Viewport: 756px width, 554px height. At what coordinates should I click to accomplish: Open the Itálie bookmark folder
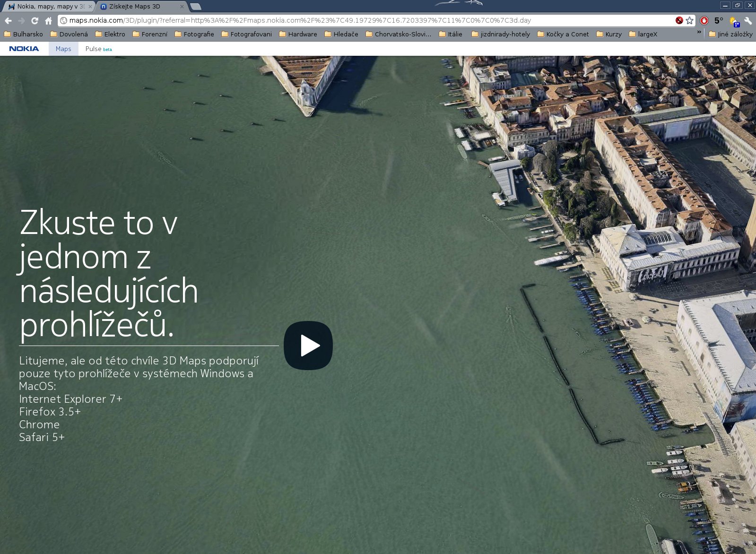[451, 34]
